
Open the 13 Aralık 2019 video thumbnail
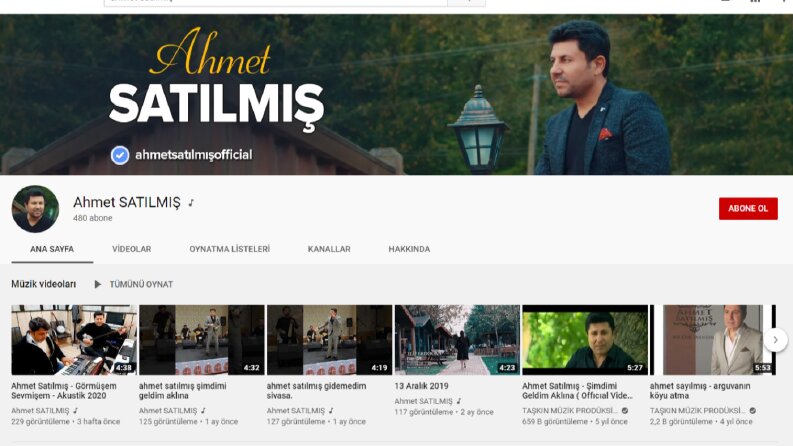(x=457, y=340)
